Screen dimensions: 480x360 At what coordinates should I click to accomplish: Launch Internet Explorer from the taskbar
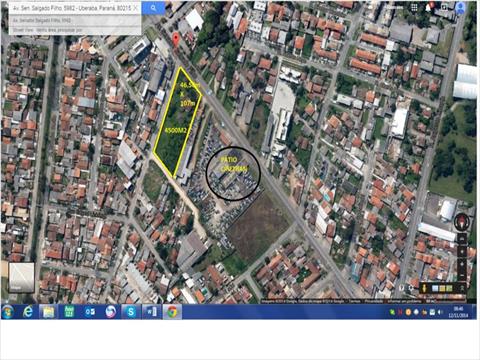point(29,312)
